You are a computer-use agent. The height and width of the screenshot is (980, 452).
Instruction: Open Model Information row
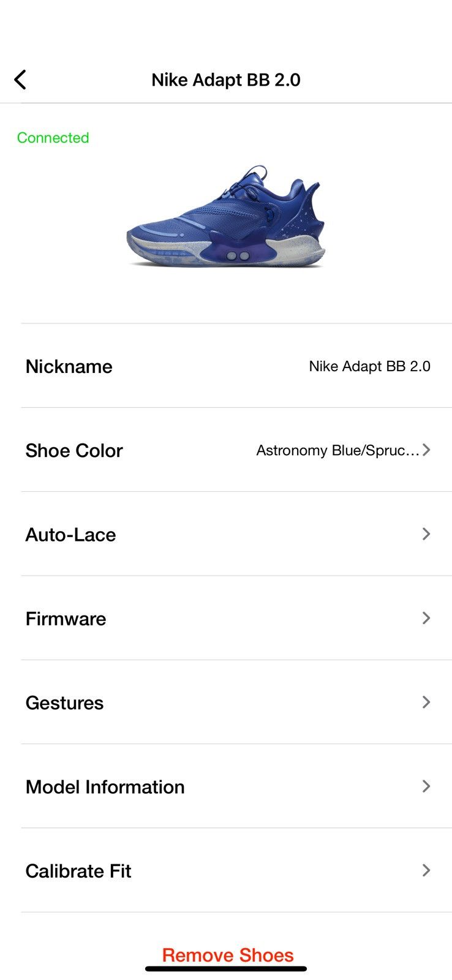pyautogui.click(x=236, y=786)
